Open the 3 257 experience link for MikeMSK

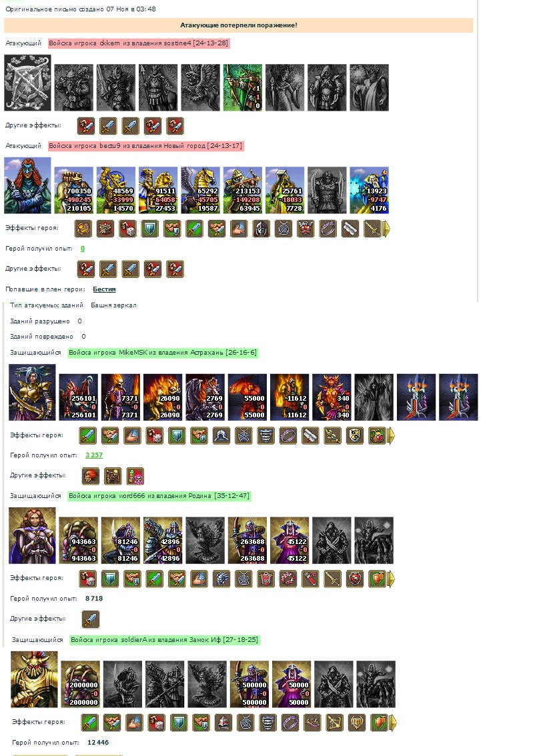pyautogui.click(x=93, y=455)
